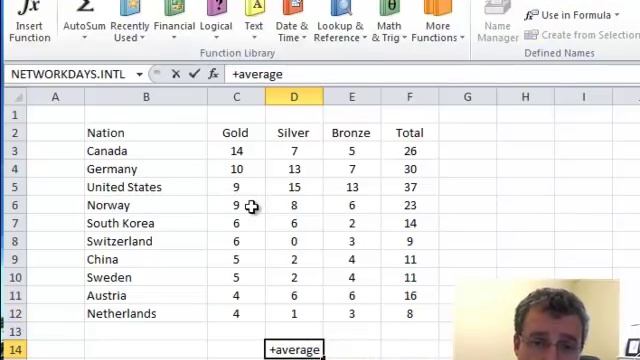Viewport: 640px width, 360px height.
Task: Click the fx insert function button in formula bar
Action: pyautogui.click(x=213, y=74)
